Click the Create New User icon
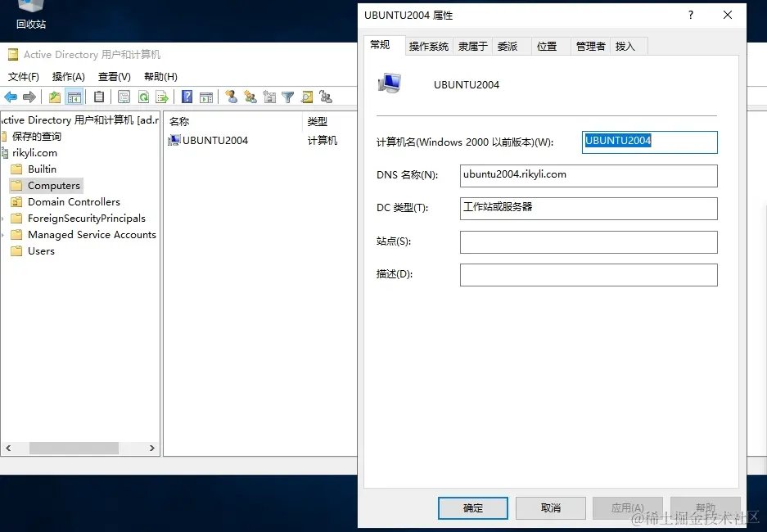 point(232,96)
